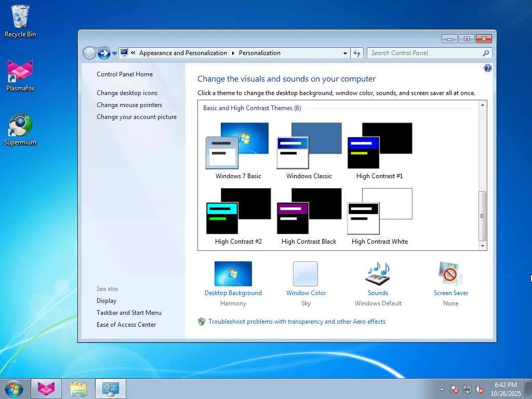Click the refresh button in address bar
This screenshot has width=532, height=399.
click(x=357, y=54)
